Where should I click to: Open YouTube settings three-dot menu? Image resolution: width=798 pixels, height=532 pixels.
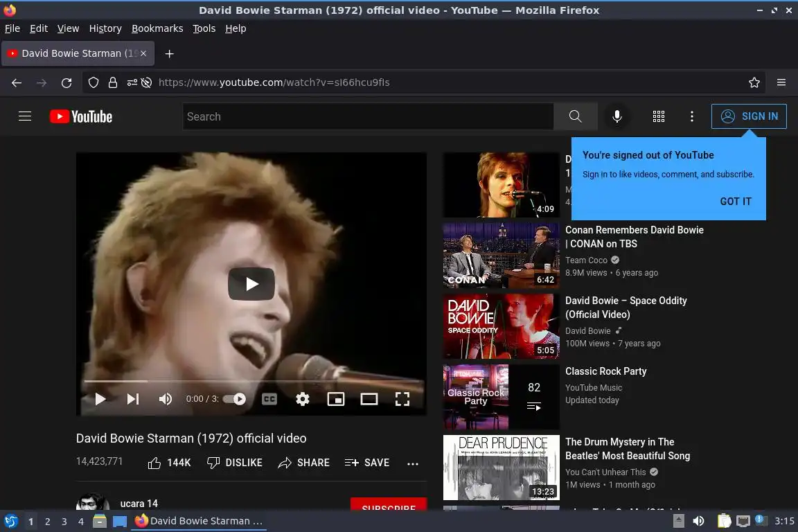pyautogui.click(x=691, y=116)
